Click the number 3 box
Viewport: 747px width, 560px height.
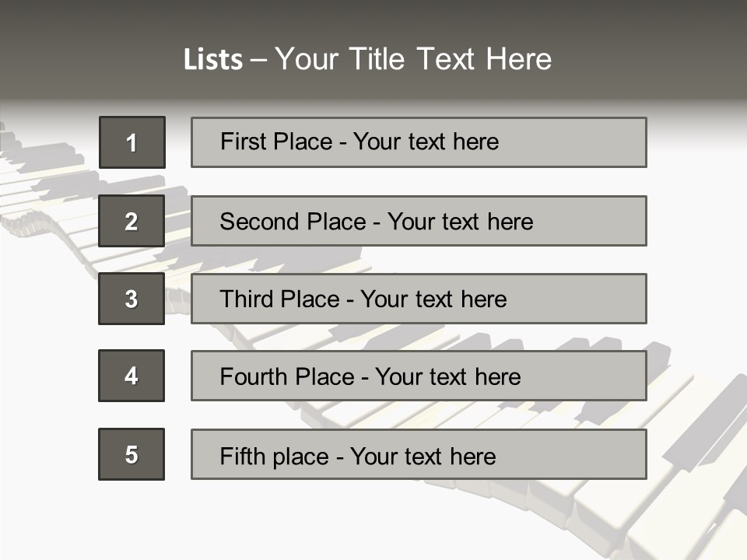click(x=132, y=299)
